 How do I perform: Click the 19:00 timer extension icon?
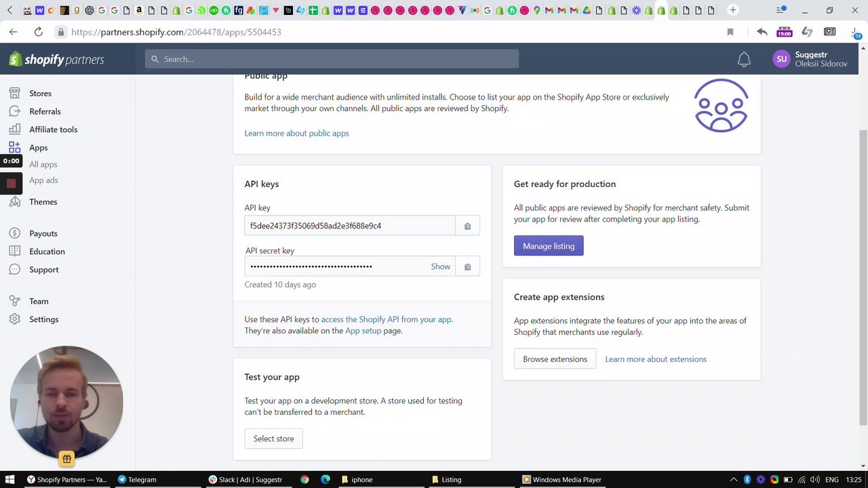coord(785,32)
